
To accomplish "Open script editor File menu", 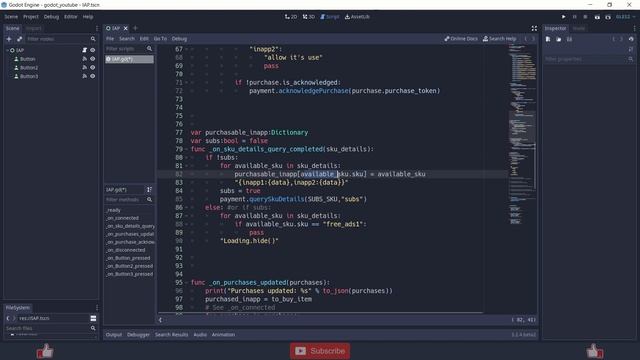I will click(x=110, y=39).
